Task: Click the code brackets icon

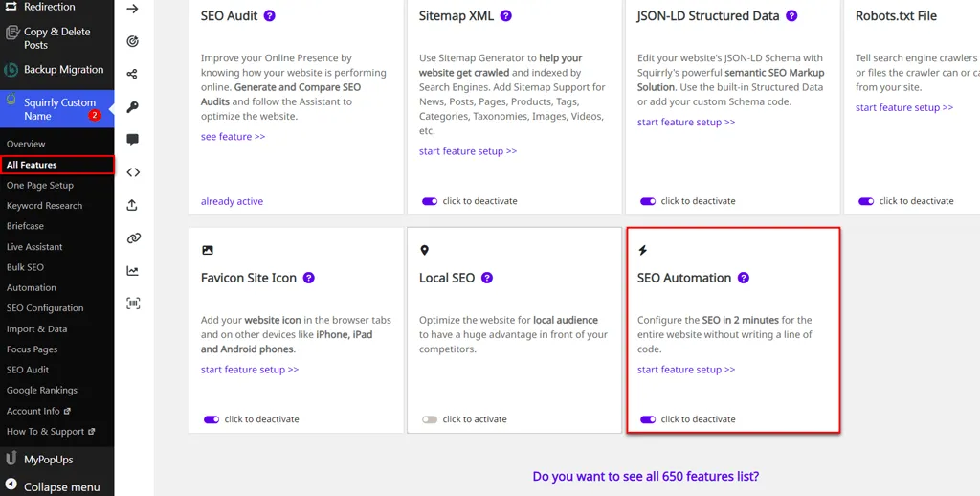Action: (132, 172)
